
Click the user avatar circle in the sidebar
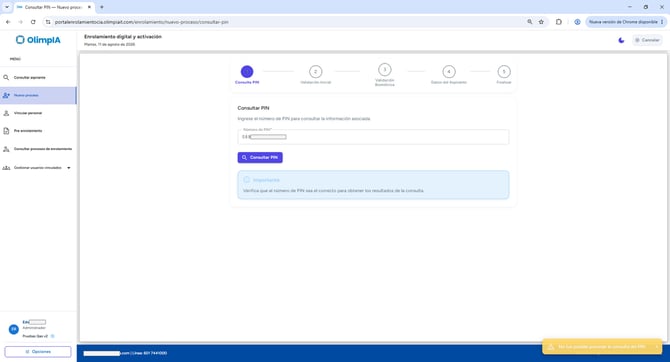pyautogui.click(x=14, y=329)
